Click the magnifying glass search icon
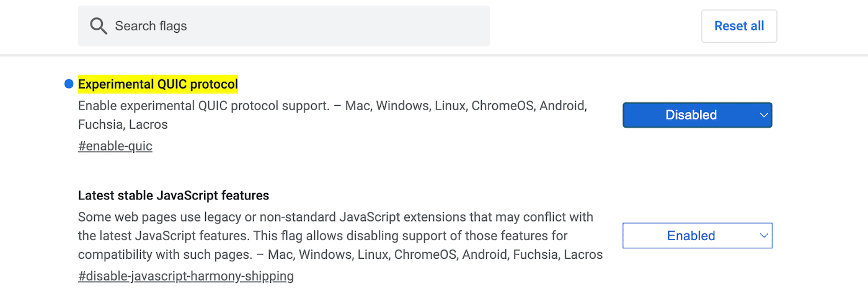The image size is (868, 304). [99, 26]
